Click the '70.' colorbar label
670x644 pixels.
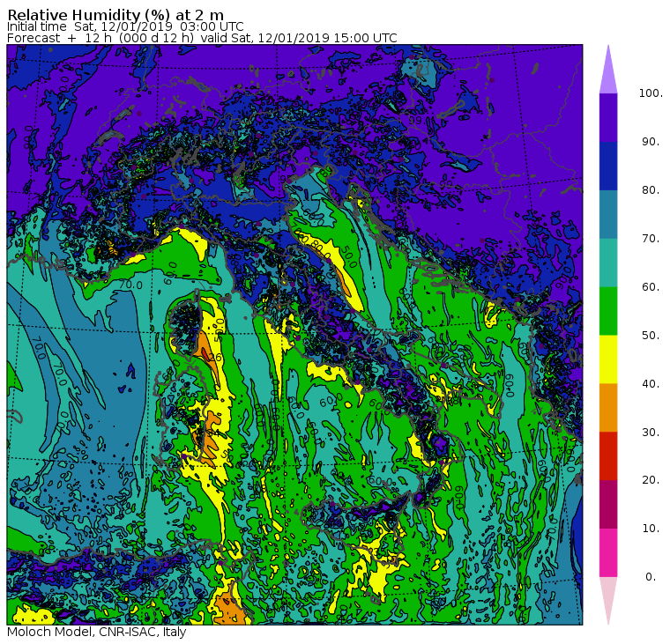pyautogui.click(x=651, y=238)
